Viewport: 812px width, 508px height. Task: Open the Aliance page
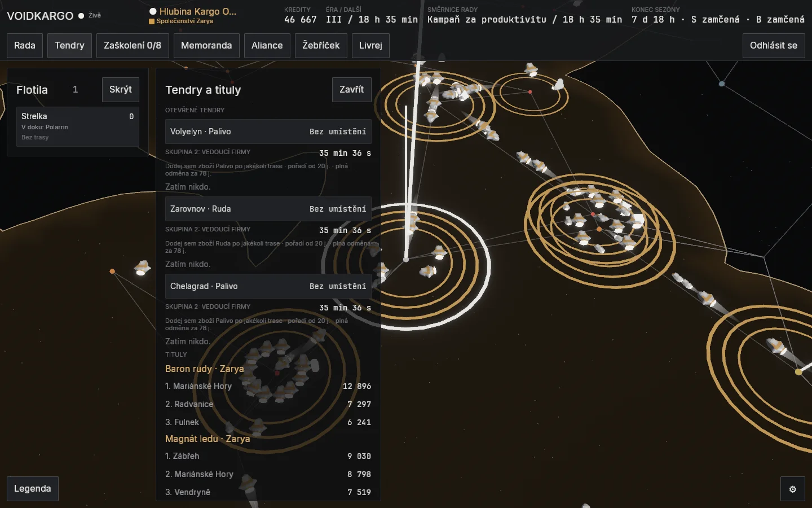(x=267, y=46)
